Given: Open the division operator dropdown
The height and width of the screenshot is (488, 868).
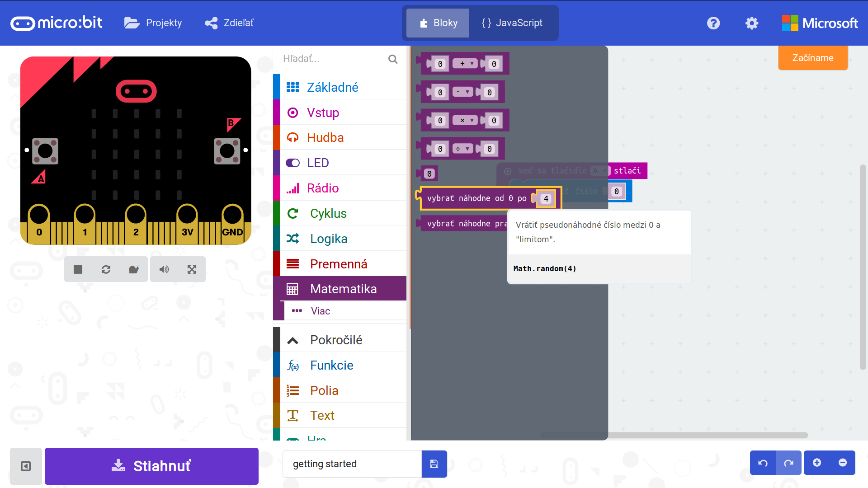Looking at the screenshot, I should click(462, 149).
